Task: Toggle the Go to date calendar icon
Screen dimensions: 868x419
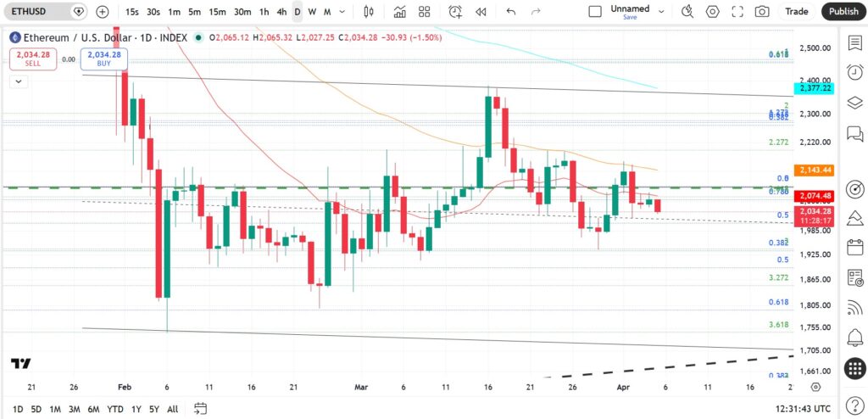Action: pos(200,409)
